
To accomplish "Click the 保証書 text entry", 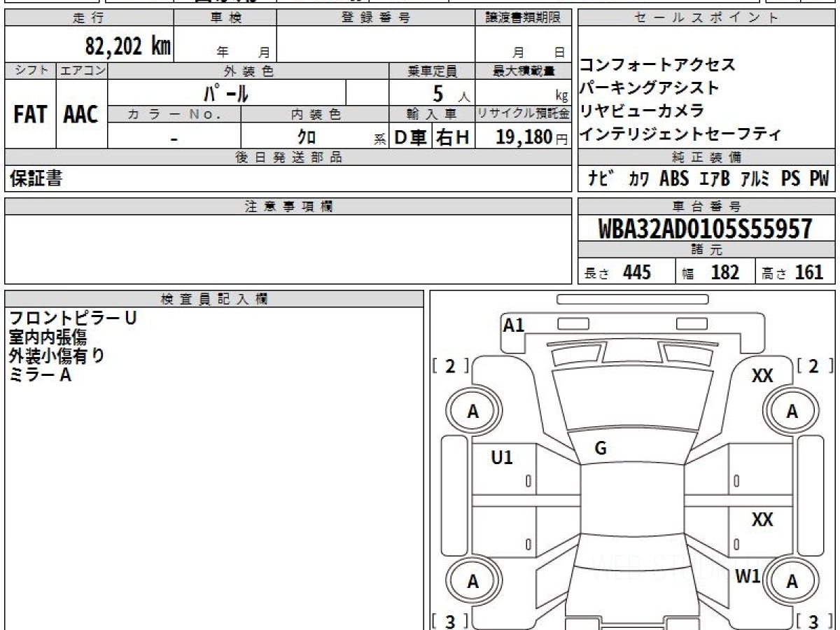I will coord(36,179).
